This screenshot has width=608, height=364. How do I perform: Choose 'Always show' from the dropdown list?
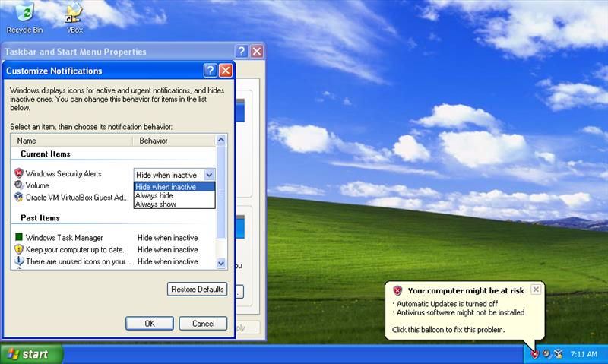(175, 204)
